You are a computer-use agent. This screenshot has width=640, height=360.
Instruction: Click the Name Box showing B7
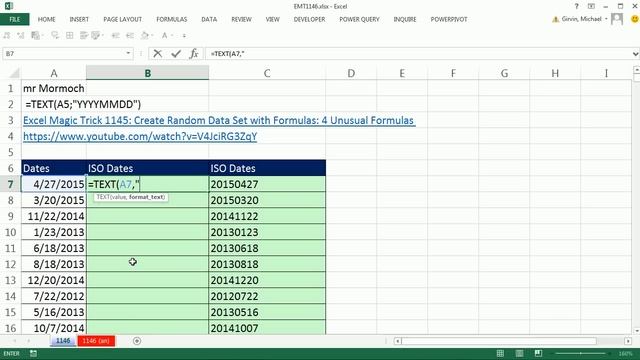pyautogui.click(x=63, y=53)
